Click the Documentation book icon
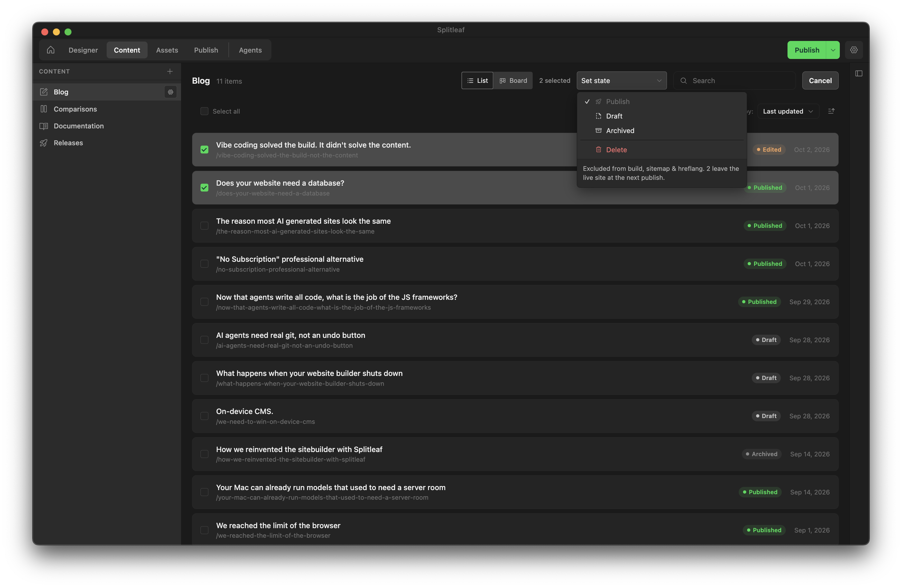 (44, 126)
